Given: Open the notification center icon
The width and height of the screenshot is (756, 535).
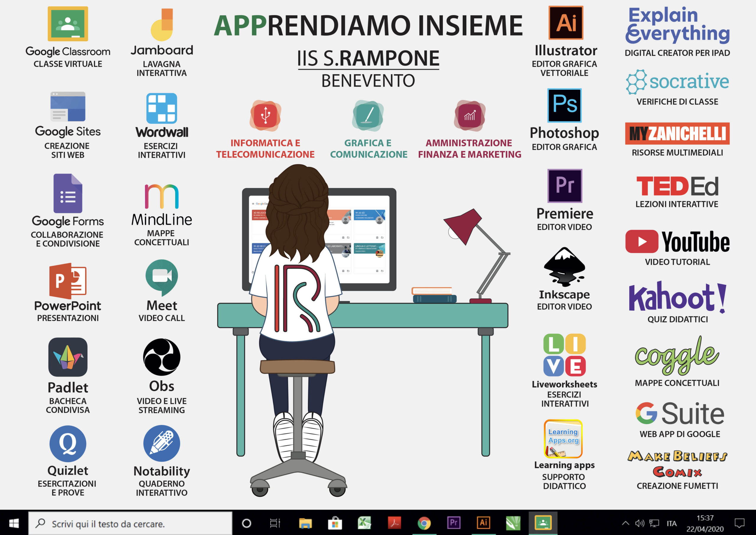Looking at the screenshot, I should click(x=739, y=523).
